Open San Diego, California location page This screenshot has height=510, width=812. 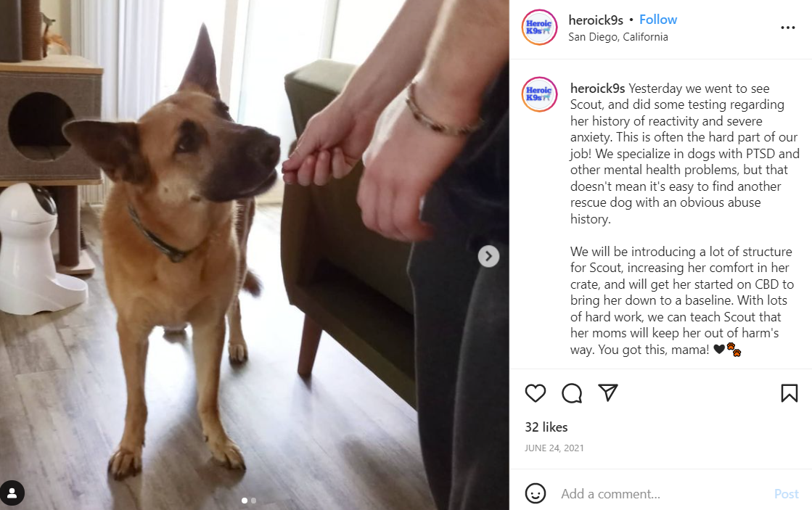coord(618,37)
